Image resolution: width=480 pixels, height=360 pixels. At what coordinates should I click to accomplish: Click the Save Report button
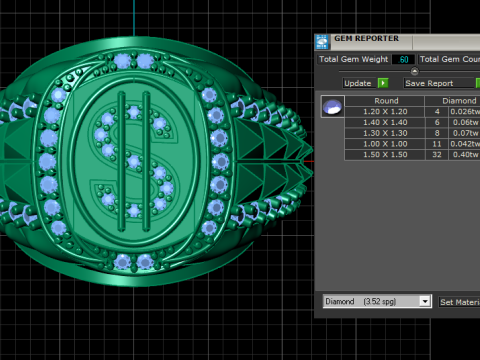coord(439,83)
